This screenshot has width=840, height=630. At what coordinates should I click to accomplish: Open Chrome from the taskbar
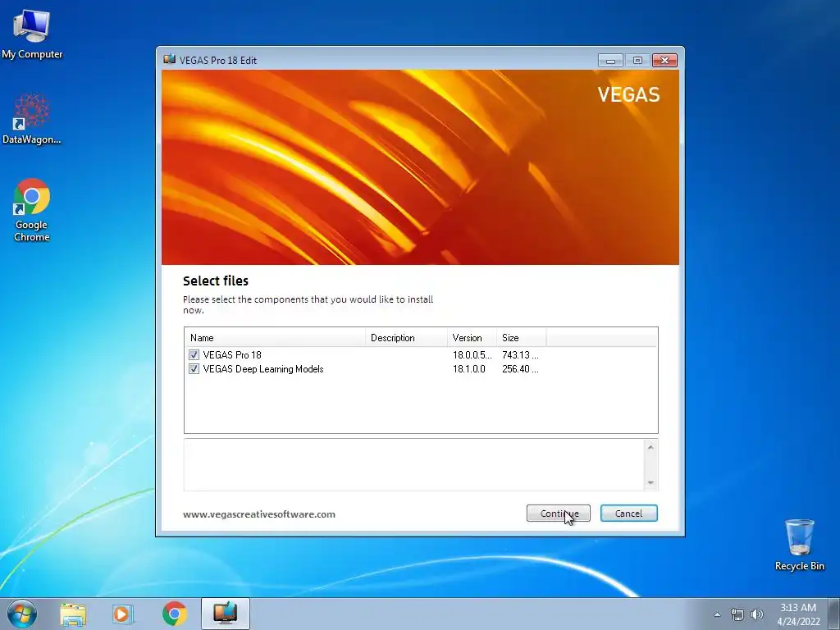pyautogui.click(x=175, y=614)
